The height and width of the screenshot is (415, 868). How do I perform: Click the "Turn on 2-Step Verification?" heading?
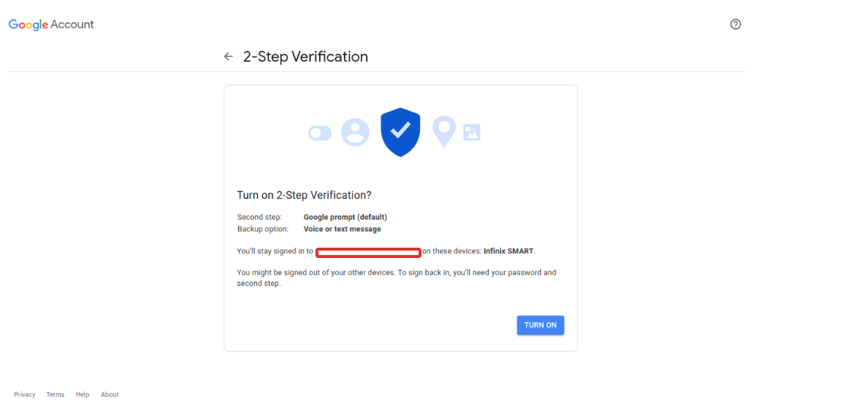click(x=304, y=195)
